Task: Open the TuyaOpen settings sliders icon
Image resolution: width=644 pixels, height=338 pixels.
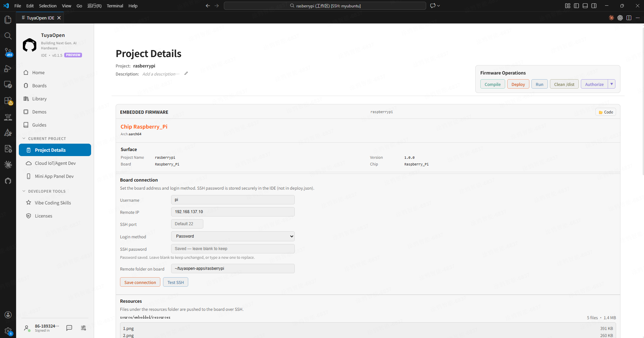Action: click(83, 328)
